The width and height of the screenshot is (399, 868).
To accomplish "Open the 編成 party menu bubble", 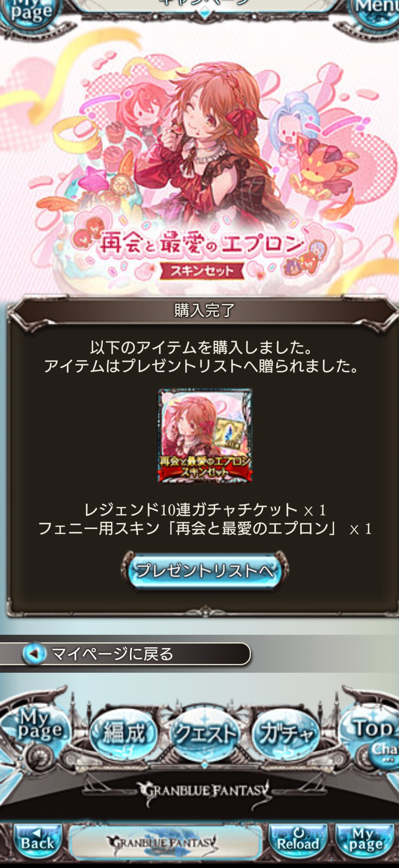I will pos(124,733).
